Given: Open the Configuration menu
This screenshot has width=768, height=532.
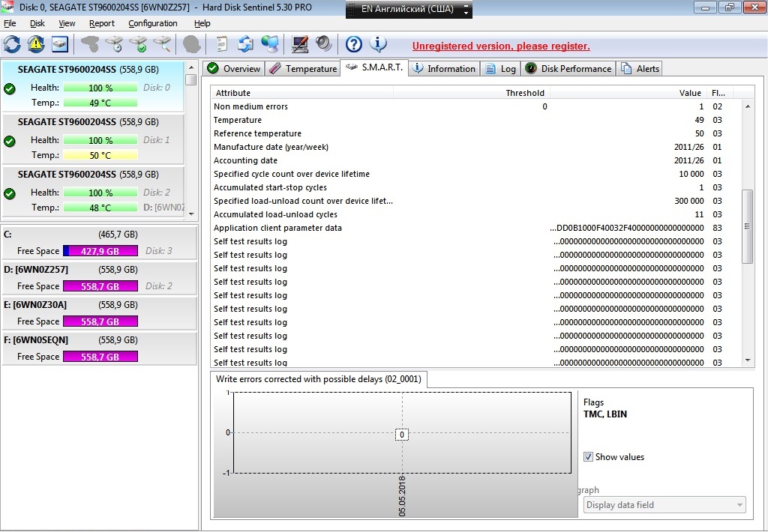Looking at the screenshot, I should [153, 23].
